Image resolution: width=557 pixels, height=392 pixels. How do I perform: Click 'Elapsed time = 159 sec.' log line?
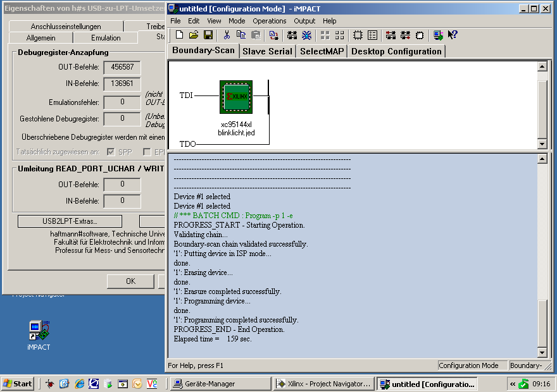pos(213,339)
